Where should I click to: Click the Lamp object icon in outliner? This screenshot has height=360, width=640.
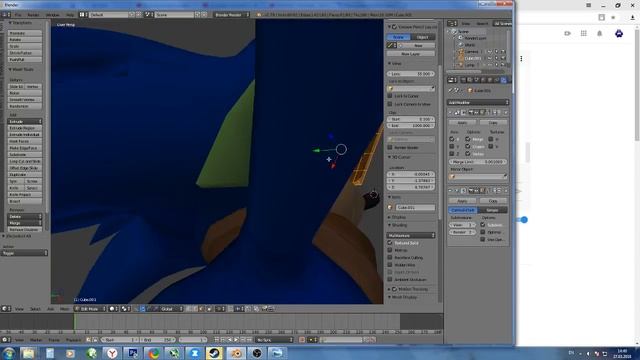461,65
